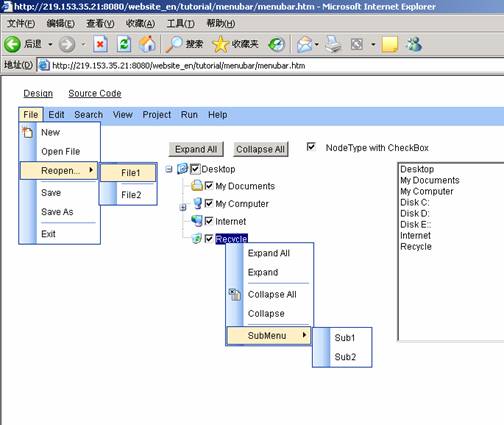Click the Expand All button

(x=196, y=149)
